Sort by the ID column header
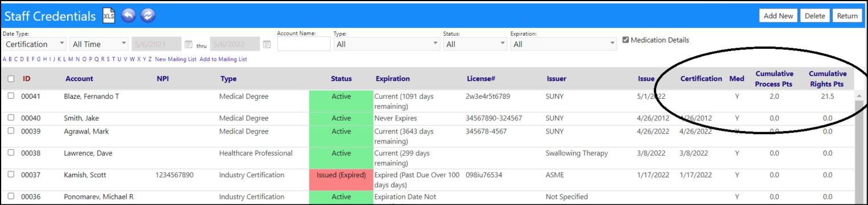The image size is (868, 205). coord(26,79)
